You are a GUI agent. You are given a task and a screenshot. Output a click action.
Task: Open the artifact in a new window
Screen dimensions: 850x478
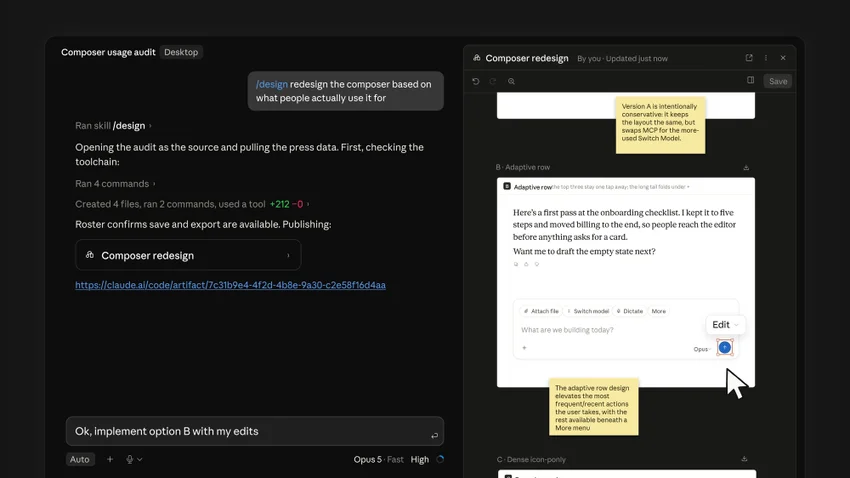749,57
